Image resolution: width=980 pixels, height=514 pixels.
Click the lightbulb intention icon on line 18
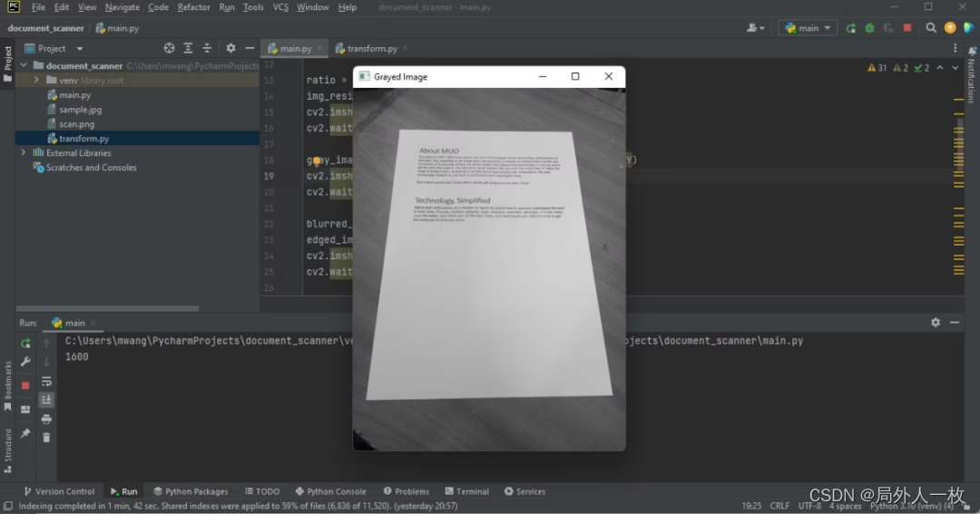pos(317,160)
